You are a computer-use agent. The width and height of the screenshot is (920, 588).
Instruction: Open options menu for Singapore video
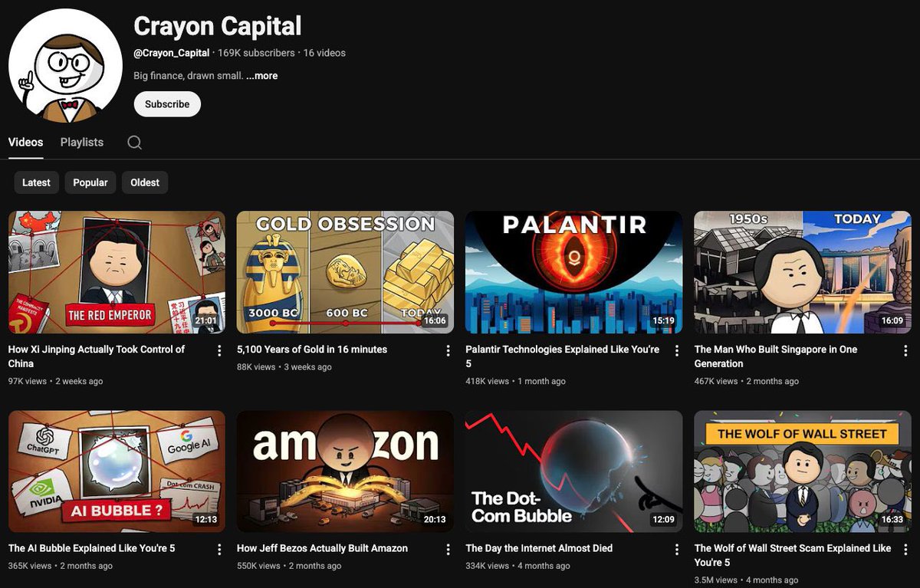click(905, 350)
